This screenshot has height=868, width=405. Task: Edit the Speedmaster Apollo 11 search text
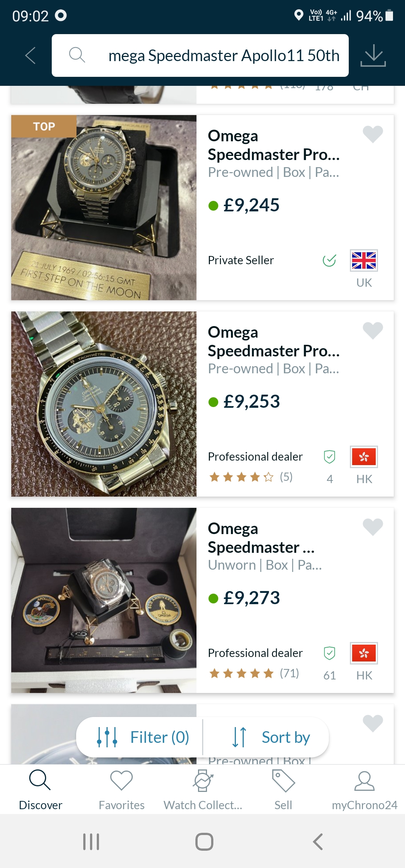coord(223,55)
